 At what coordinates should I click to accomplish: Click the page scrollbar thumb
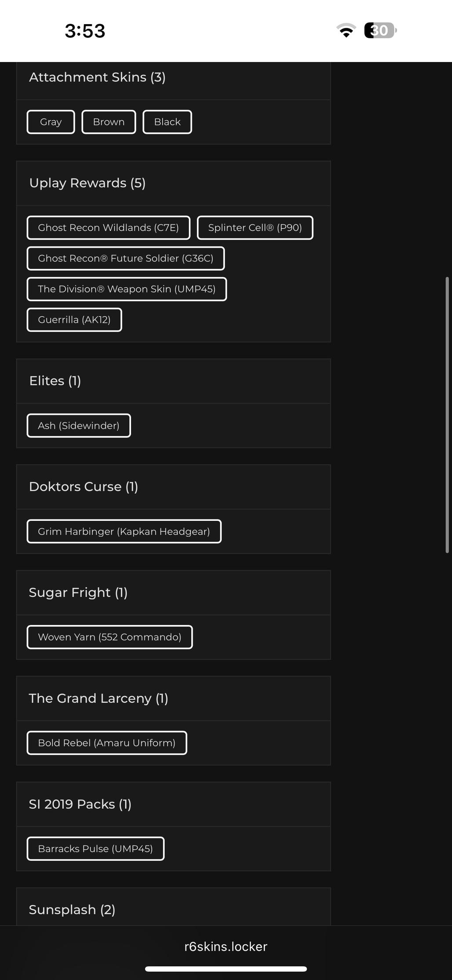tap(447, 414)
